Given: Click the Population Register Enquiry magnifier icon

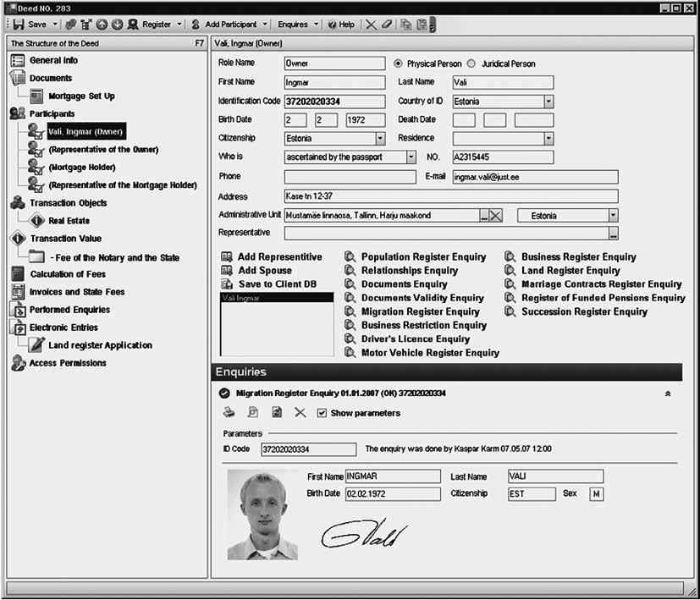Looking at the screenshot, I should [x=350, y=256].
